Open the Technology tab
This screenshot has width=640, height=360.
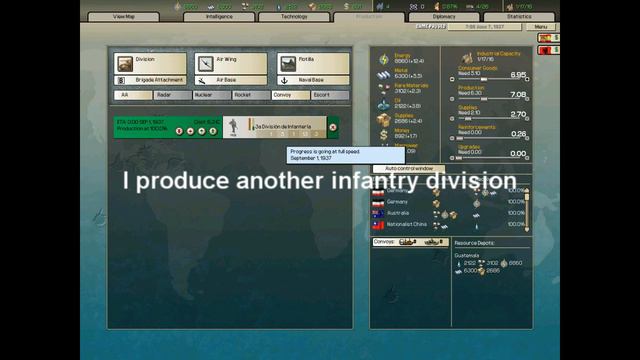click(294, 17)
